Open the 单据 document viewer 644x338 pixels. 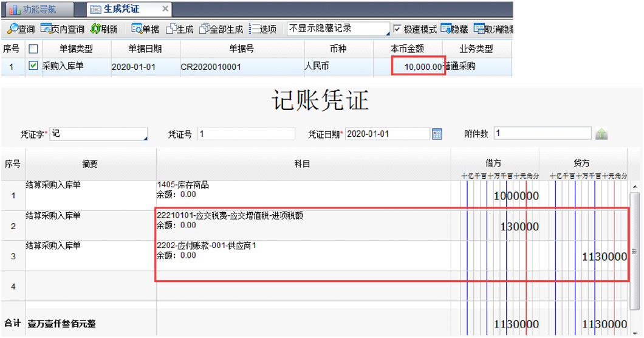145,29
